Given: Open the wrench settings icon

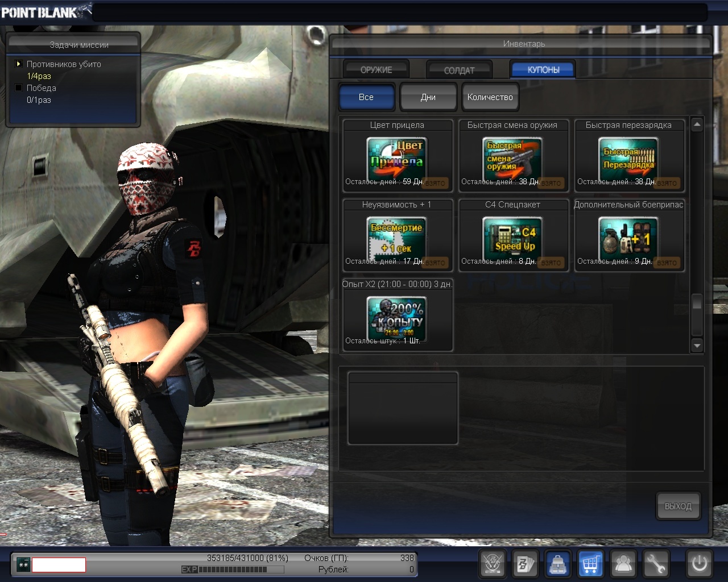Looking at the screenshot, I should [656, 564].
